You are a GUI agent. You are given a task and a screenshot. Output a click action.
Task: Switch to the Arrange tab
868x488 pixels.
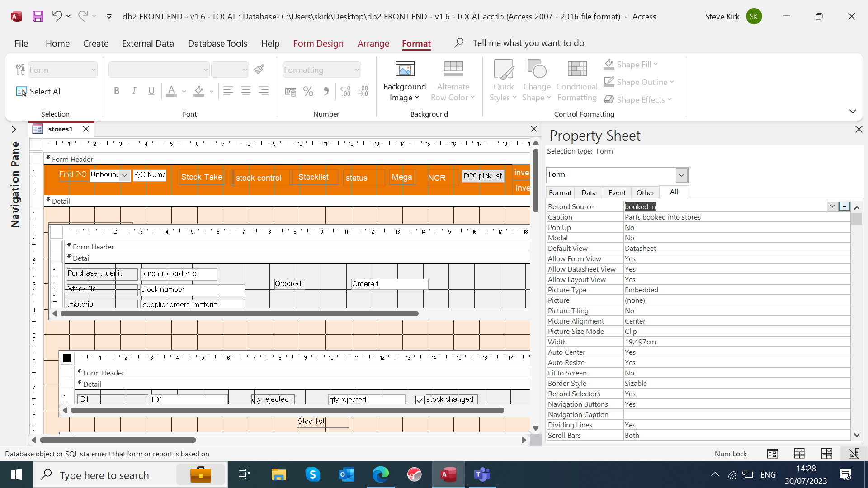(x=373, y=43)
